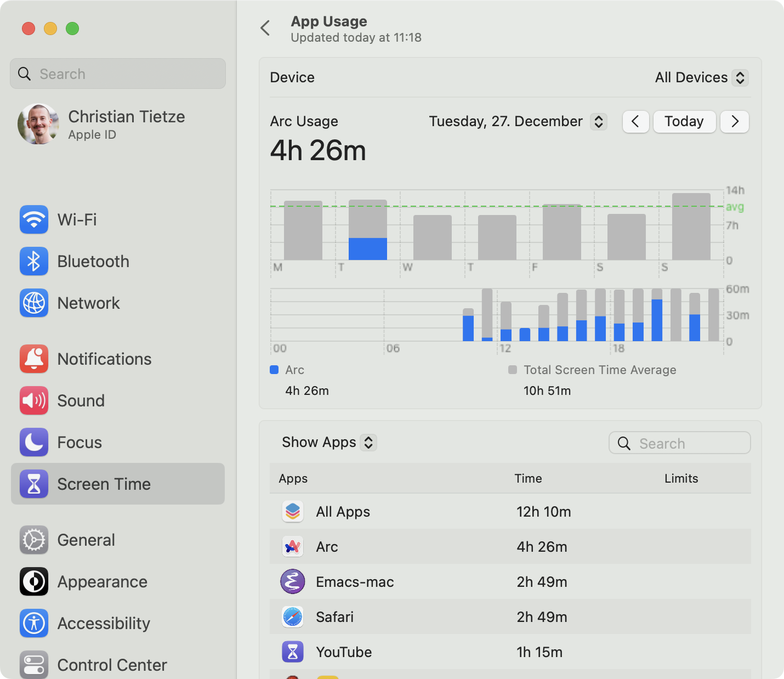Click the back arrow next to App Usage

[x=266, y=28]
